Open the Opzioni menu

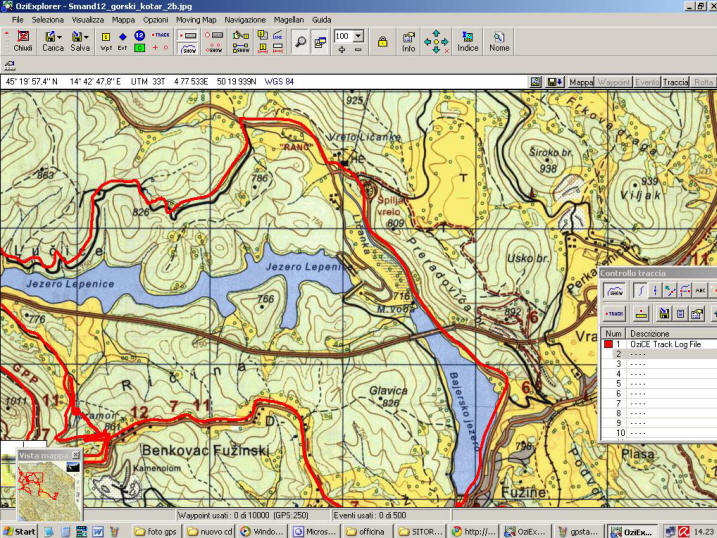[155, 20]
